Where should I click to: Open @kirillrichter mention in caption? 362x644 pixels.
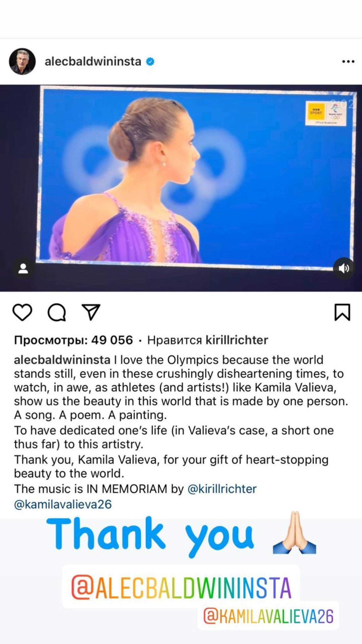pos(222,489)
